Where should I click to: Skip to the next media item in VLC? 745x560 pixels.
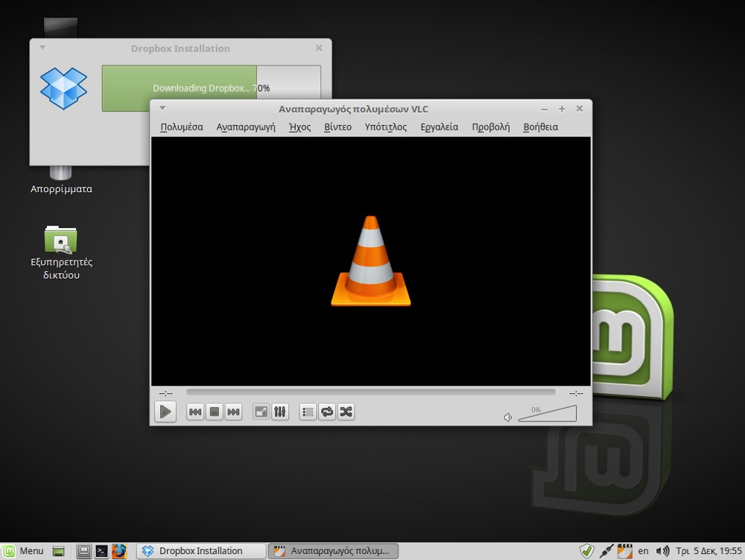coord(233,412)
